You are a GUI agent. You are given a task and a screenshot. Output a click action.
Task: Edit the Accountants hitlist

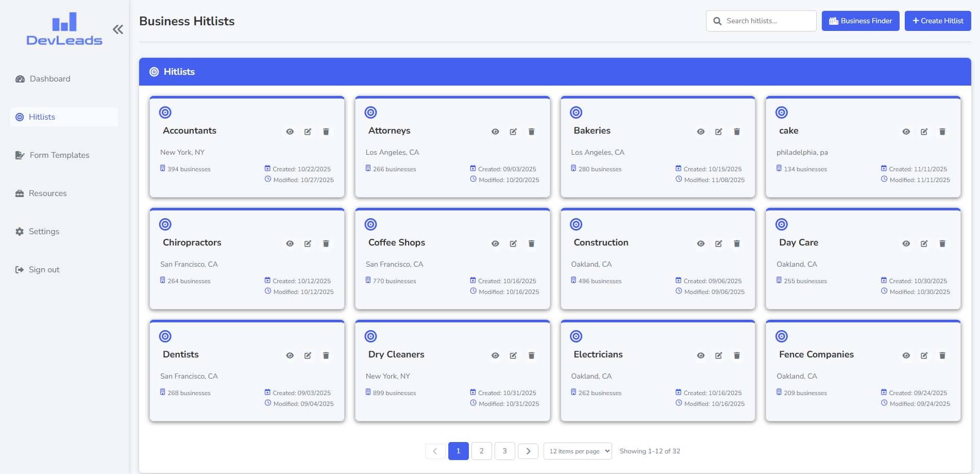click(308, 132)
